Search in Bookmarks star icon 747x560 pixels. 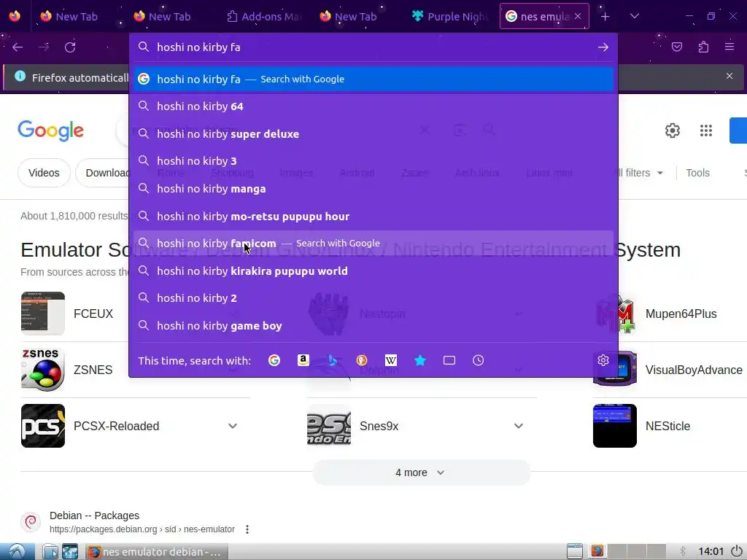pyautogui.click(x=420, y=360)
